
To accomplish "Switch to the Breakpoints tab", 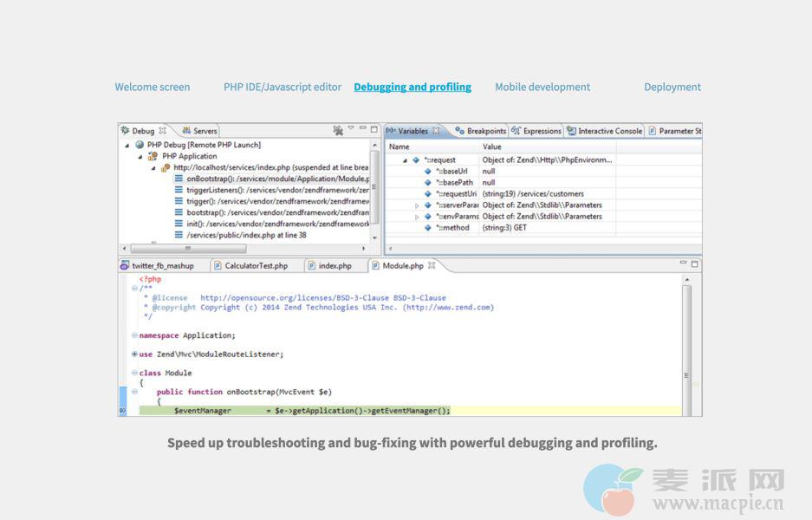I will coord(480,131).
